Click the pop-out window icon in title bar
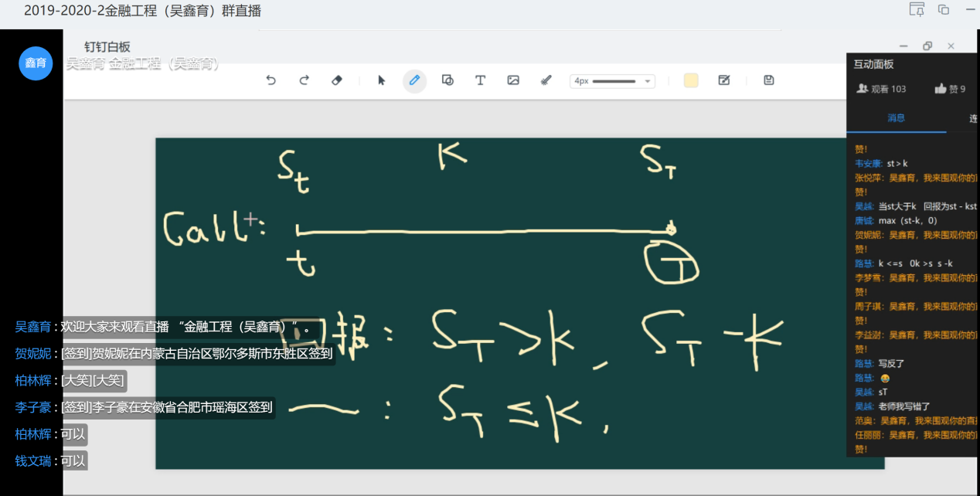Viewport: 980px width, 496px height. tap(943, 10)
